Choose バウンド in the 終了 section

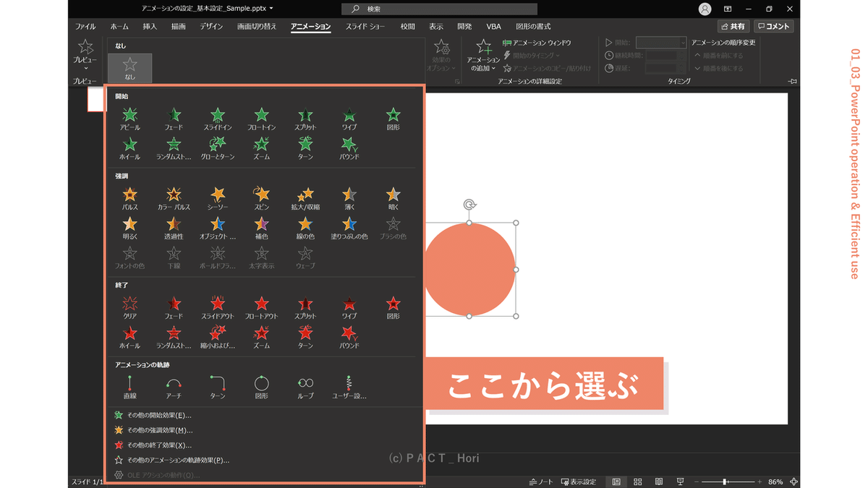[349, 338]
